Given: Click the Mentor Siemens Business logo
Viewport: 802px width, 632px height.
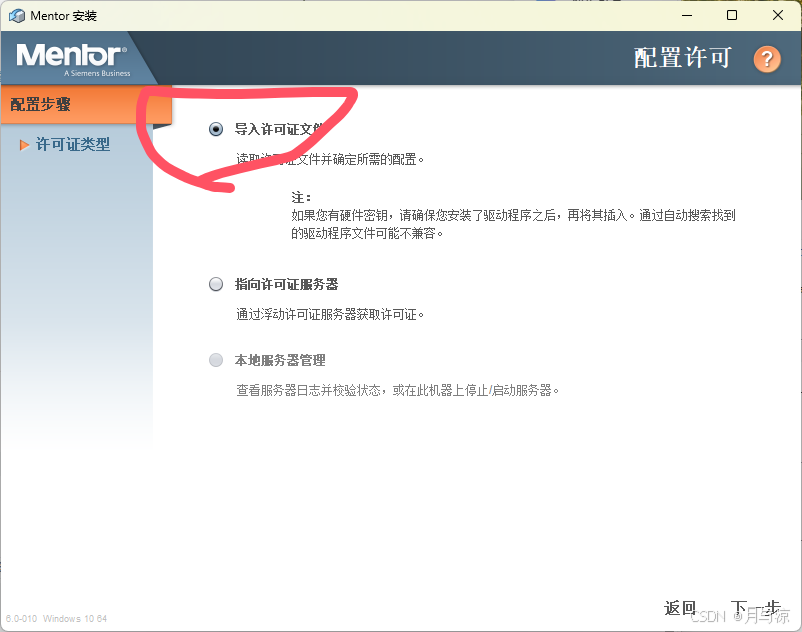Looking at the screenshot, I should click(x=73, y=59).
